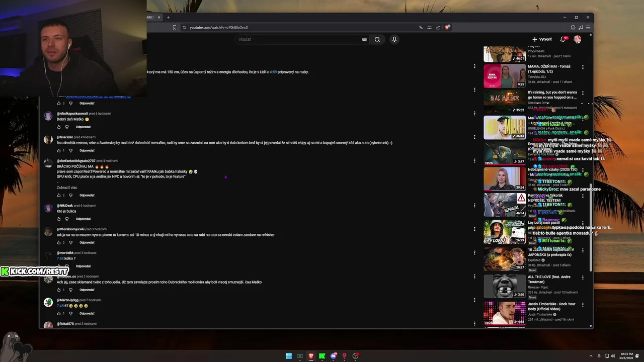Start voice search with the microphone icon
Screen dimensions: 644x362
tap(394, 39)
